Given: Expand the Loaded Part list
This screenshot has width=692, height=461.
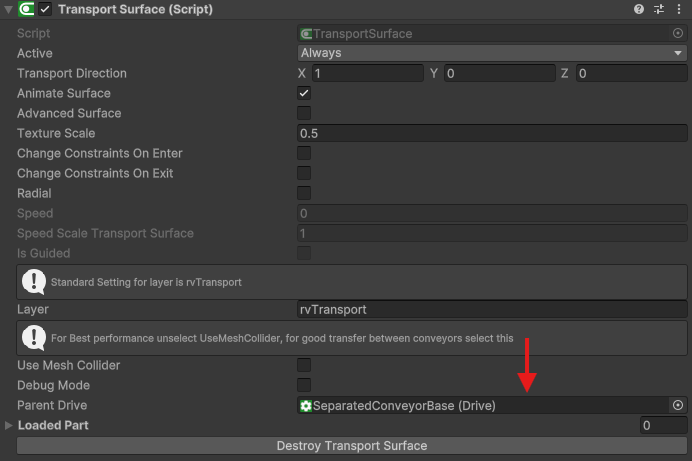Looking at the screenshot, I should (x=9, y=425).
